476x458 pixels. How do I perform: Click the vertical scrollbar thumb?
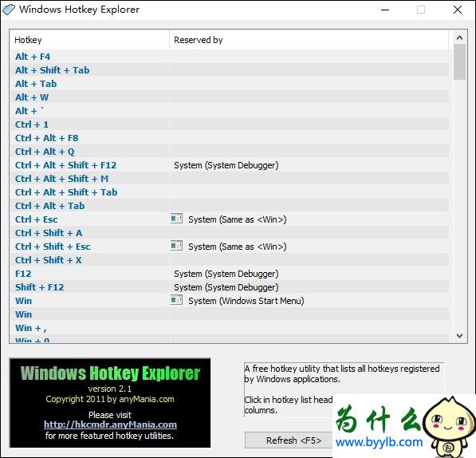tap(459, 62)
